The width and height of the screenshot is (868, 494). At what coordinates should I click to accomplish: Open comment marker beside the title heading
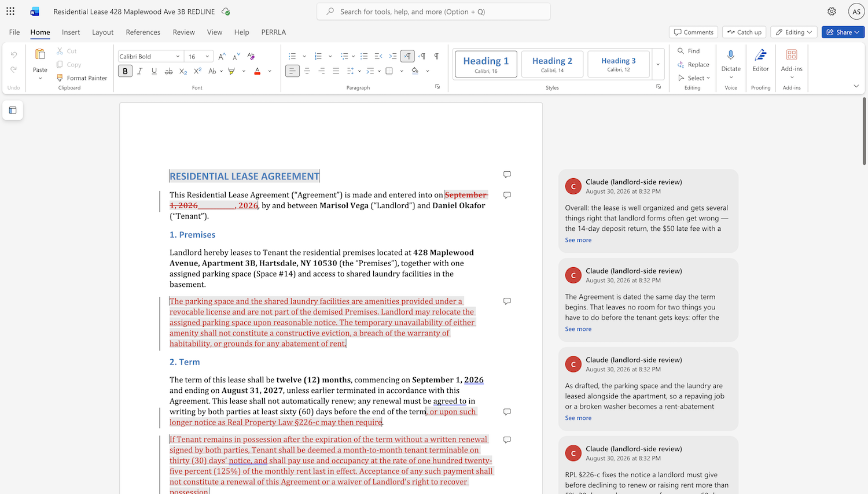(507, 175)
